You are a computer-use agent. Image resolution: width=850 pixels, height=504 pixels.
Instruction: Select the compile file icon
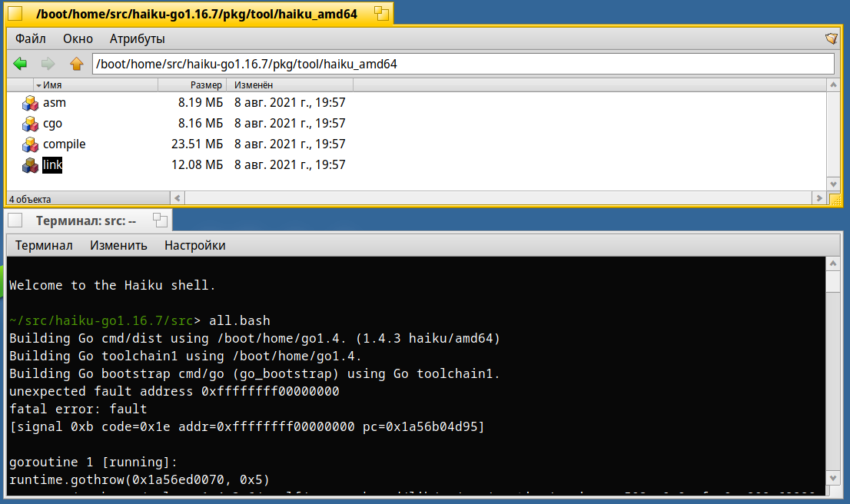tap(30, 144)
